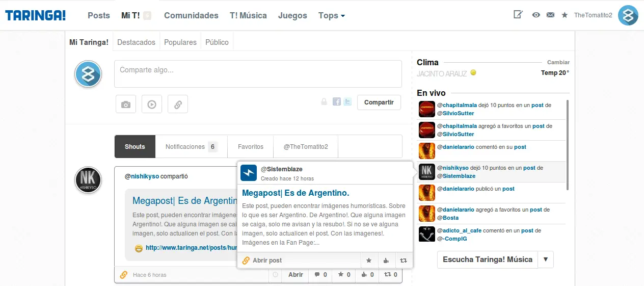Open the eye monitor icon in header
644x286 pixels.
[536, 15]
